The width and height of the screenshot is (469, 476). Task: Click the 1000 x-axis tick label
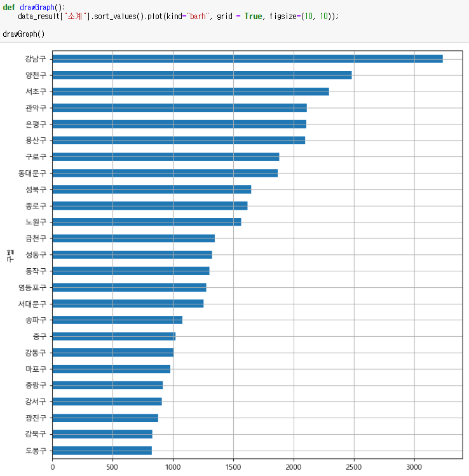pyautogui.click(x=173, y=467)
